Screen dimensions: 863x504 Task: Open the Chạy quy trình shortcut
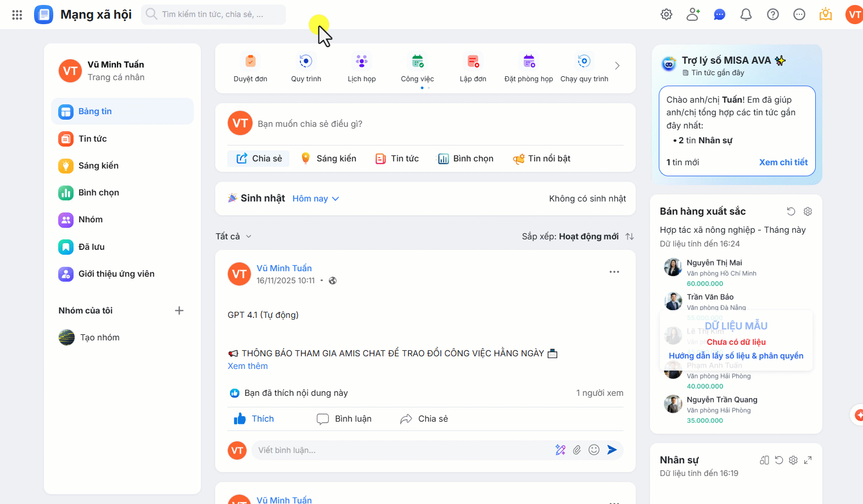584,68
